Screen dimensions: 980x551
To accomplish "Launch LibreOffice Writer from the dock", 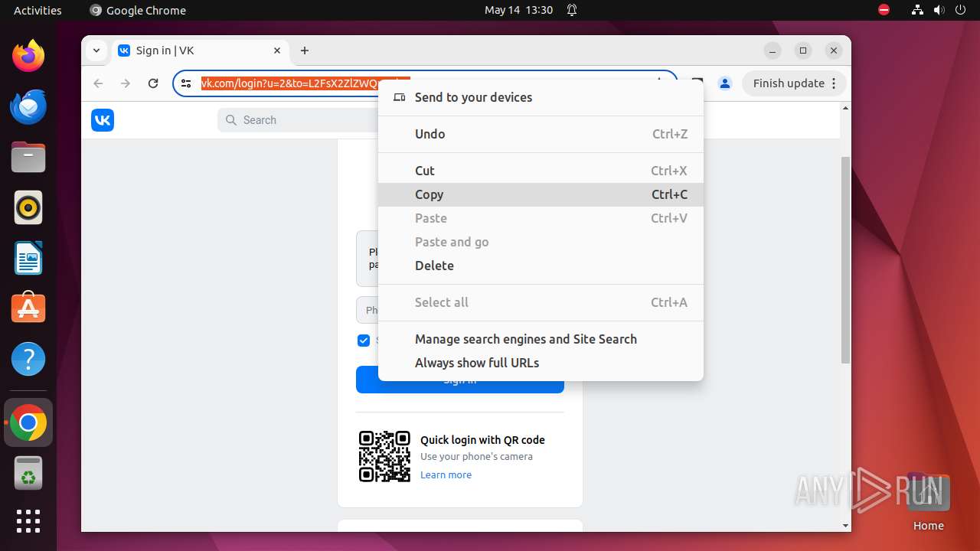I will click(x=28, y=258).
